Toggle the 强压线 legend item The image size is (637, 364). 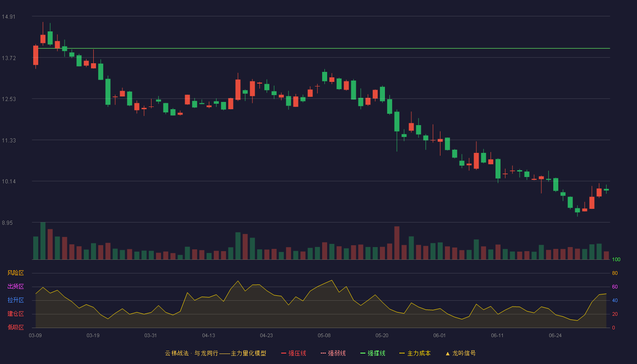point(293,353)
